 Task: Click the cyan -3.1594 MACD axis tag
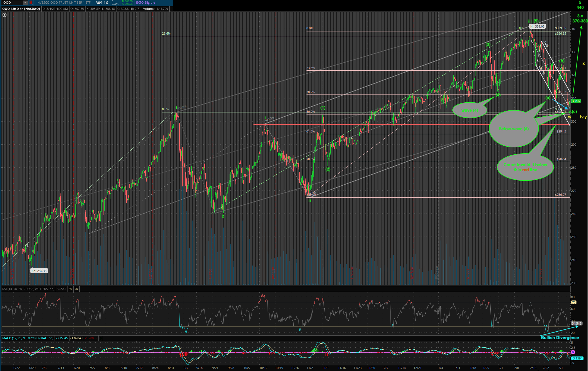pos(577,358)
